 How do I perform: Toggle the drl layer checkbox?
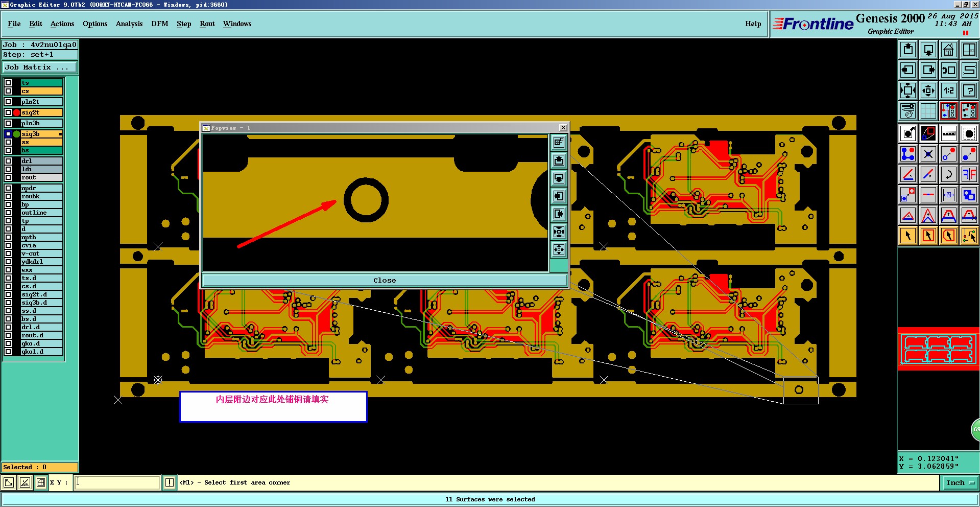[8, 161]
